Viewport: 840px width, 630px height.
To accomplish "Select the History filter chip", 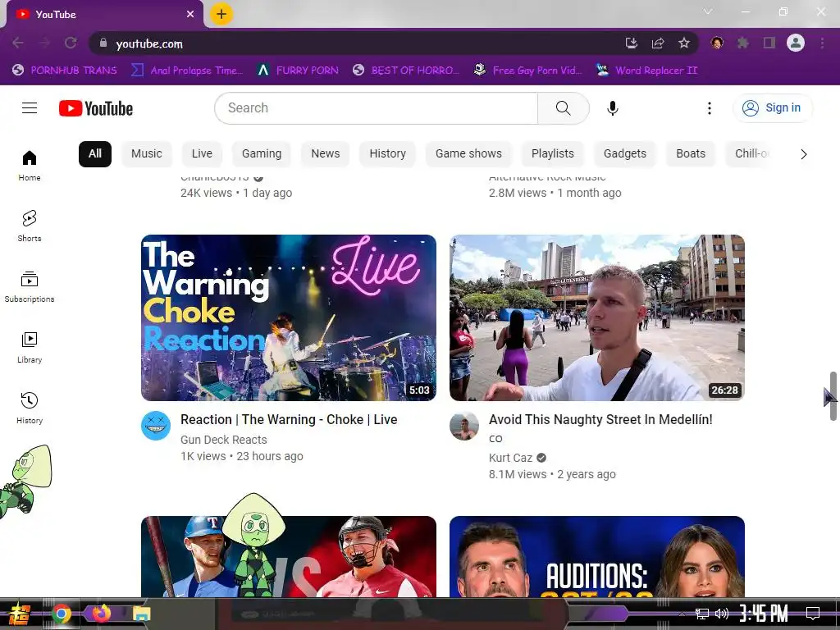I will tap(387, 153).
